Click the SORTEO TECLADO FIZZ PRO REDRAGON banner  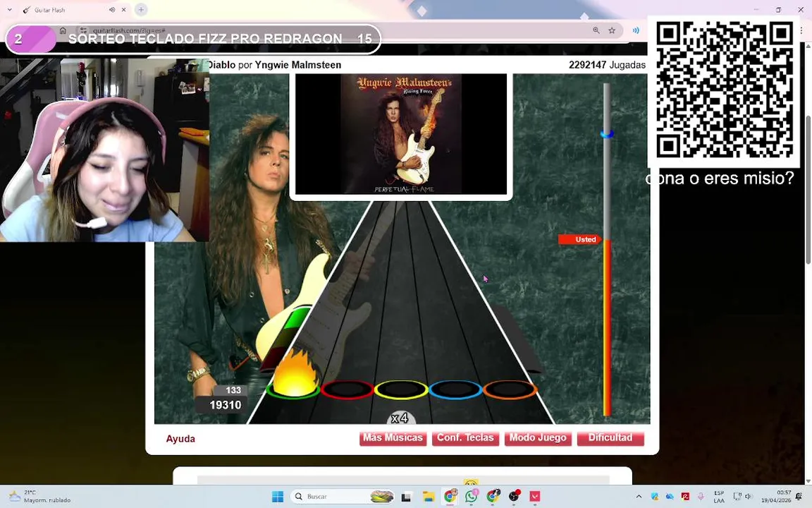point(193,39)
